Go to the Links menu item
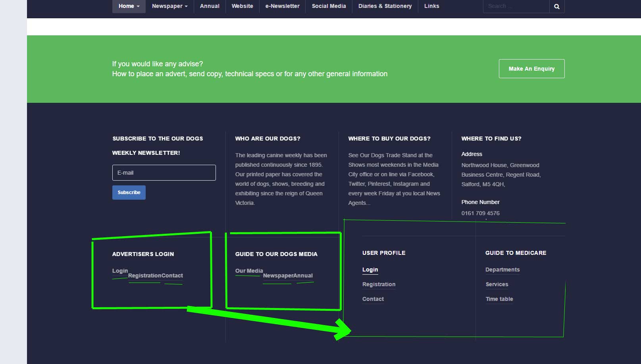Viewport: 641px width, 364px height. (431, 6)
